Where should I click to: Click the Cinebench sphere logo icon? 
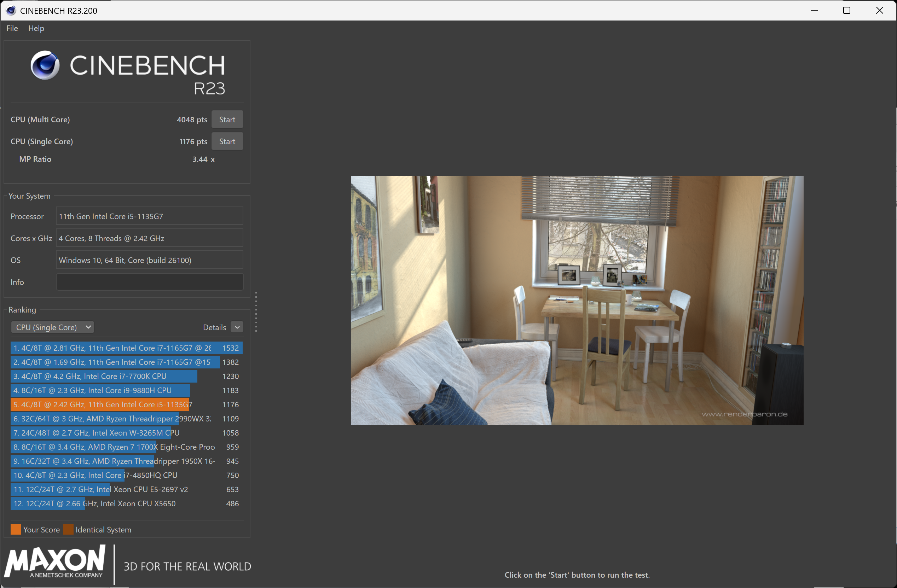pyautogui.click(x=45, y=65)
